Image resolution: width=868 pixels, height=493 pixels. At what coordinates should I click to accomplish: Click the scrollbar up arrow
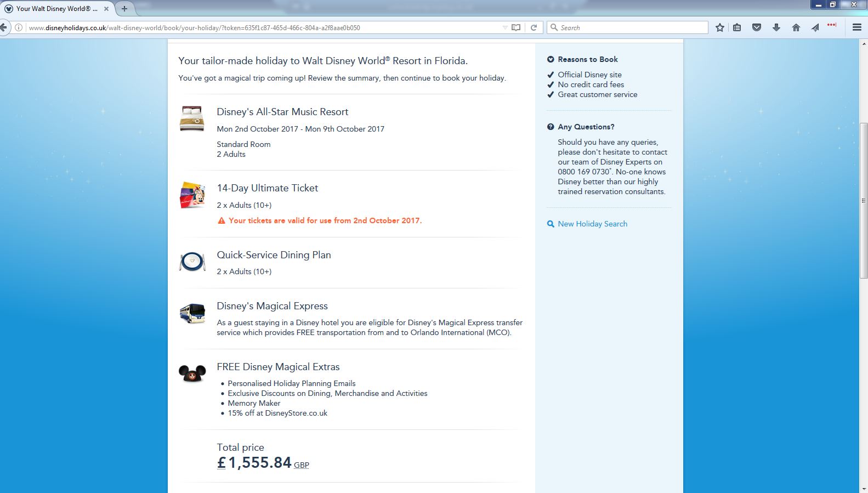click(x=864, y=43)
